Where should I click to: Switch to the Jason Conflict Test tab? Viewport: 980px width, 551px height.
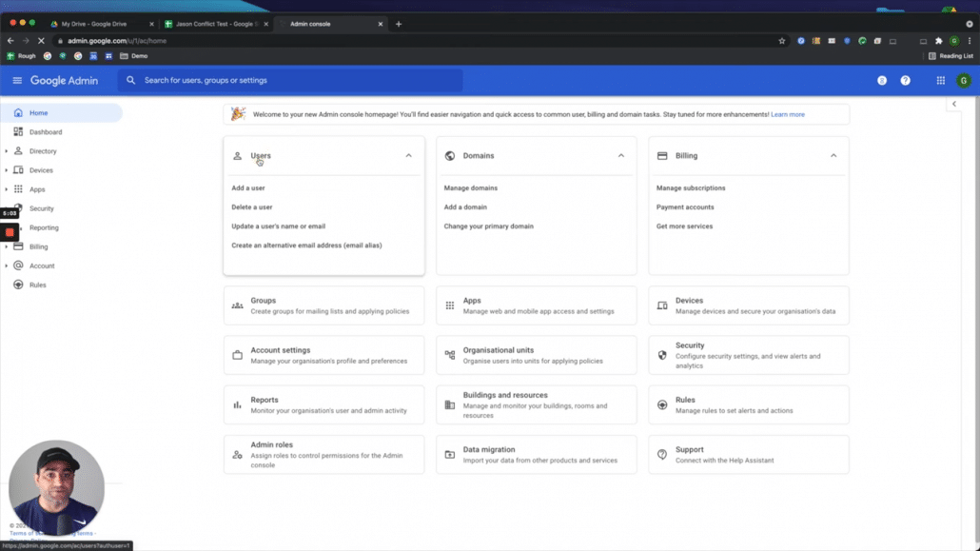tap(216, 24)
